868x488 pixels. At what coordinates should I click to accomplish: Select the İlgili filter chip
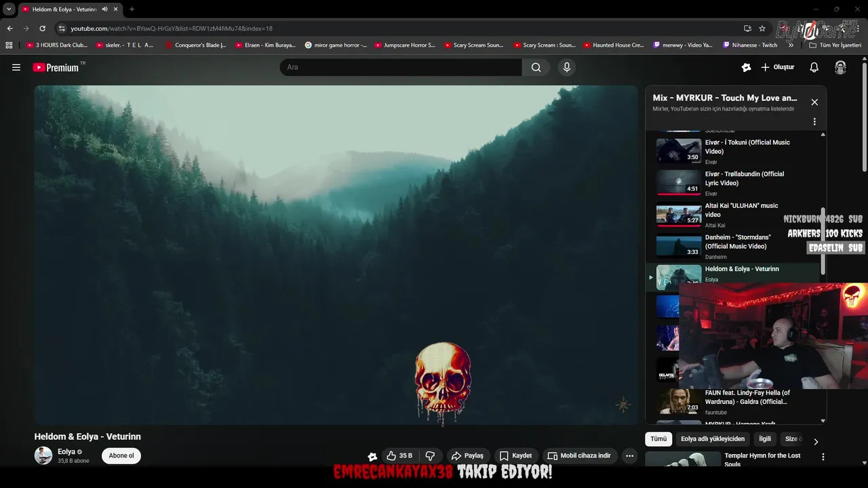point(765,439)
